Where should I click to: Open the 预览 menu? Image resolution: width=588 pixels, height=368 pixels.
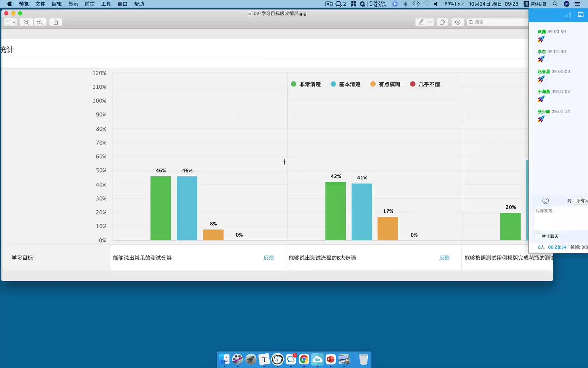pyautogui.click(x=24, y=4)
